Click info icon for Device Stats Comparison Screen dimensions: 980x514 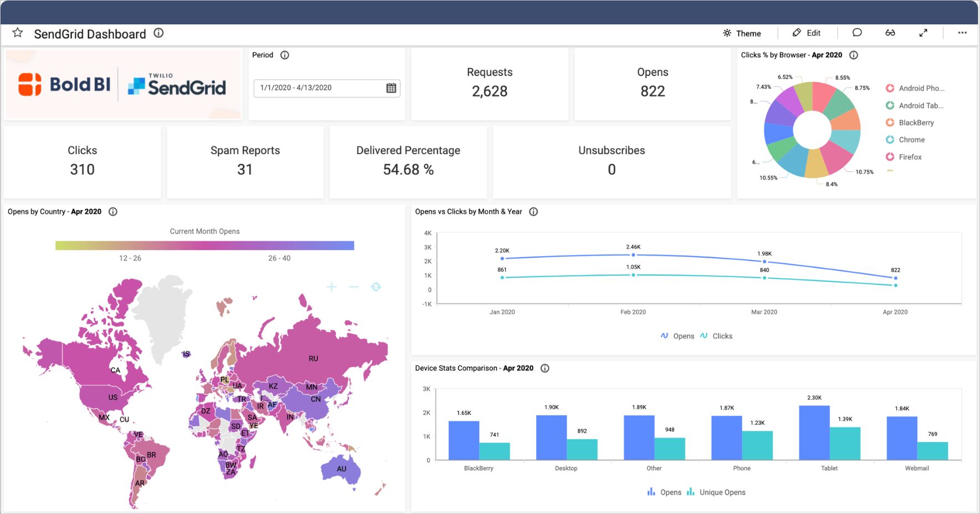(545, 368)
